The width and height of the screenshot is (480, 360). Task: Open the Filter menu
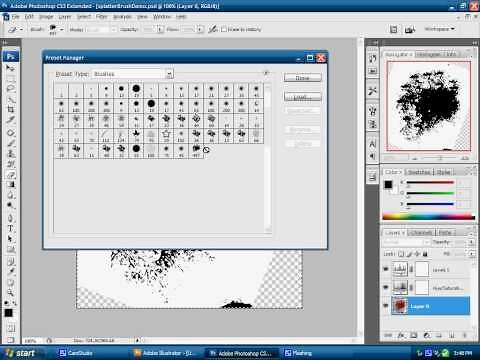point(102,17)
